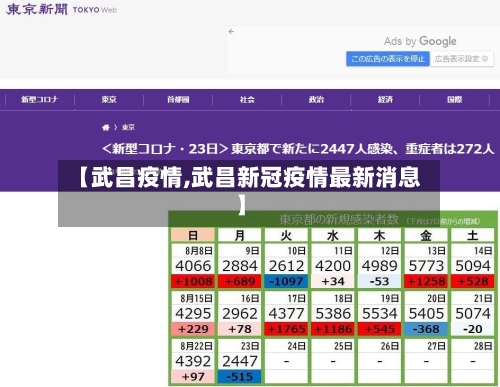Click the value 4200
This screenshot has height=387, width=500.
(333, 266)
